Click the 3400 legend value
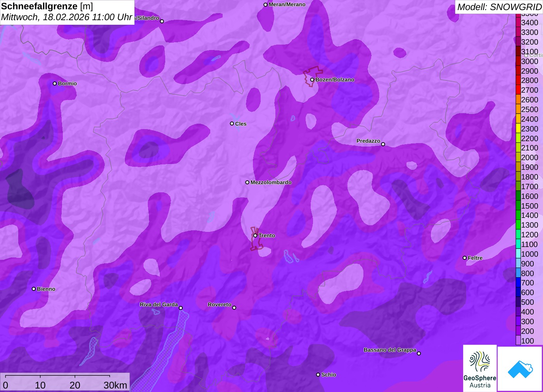Image resolution: width=543 pixels, height=392 pixels. coord(530,22)
